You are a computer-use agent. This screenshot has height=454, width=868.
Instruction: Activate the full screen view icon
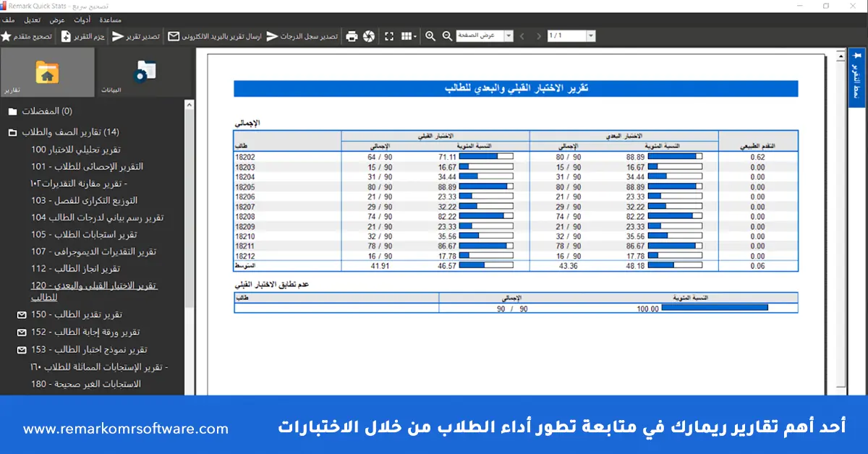(390, 35)
